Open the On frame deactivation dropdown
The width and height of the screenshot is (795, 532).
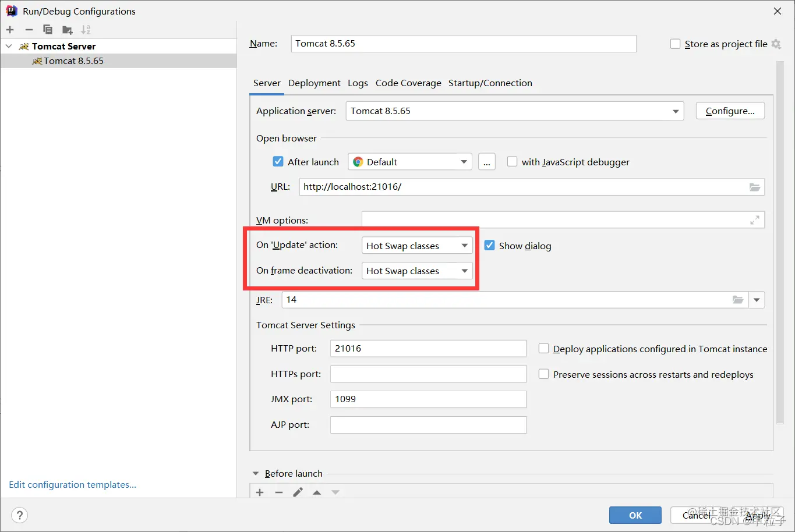coord(417,271)
